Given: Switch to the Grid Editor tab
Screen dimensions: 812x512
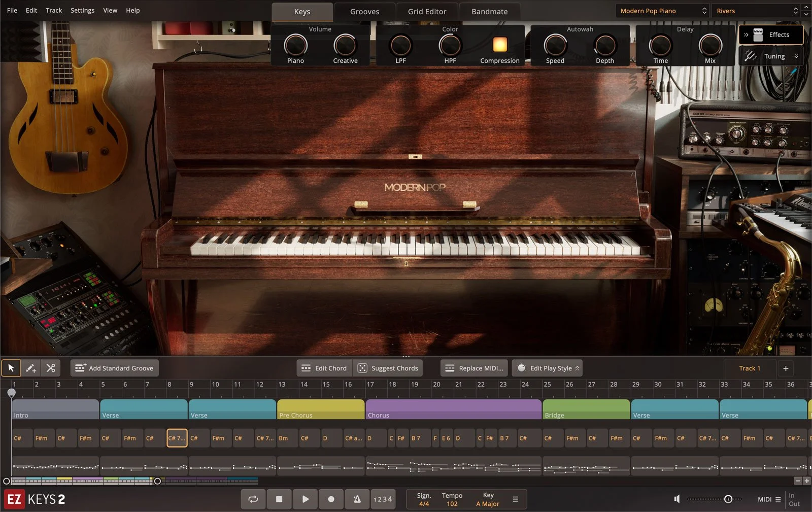Looking at the screenshot, I should (427, 12).
